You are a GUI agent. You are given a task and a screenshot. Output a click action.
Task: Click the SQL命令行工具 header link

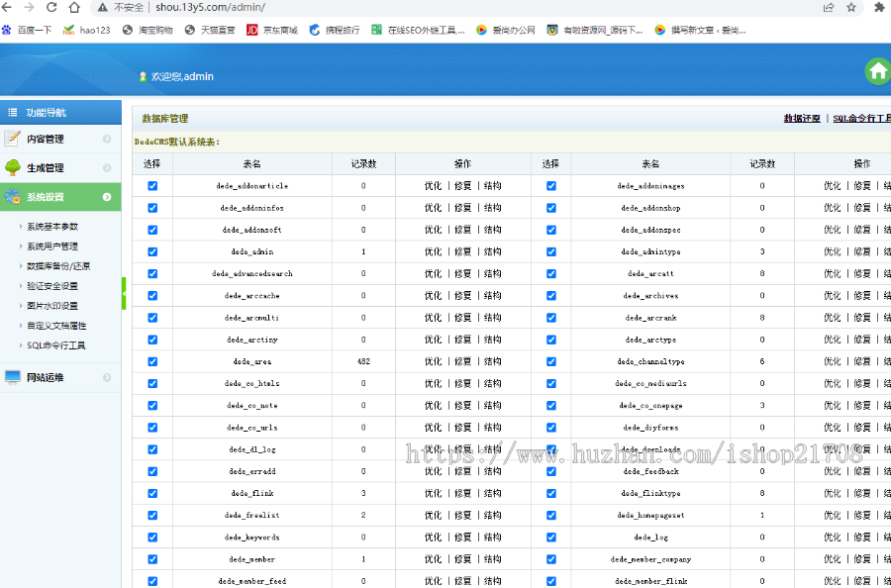[x=862, y=118]
